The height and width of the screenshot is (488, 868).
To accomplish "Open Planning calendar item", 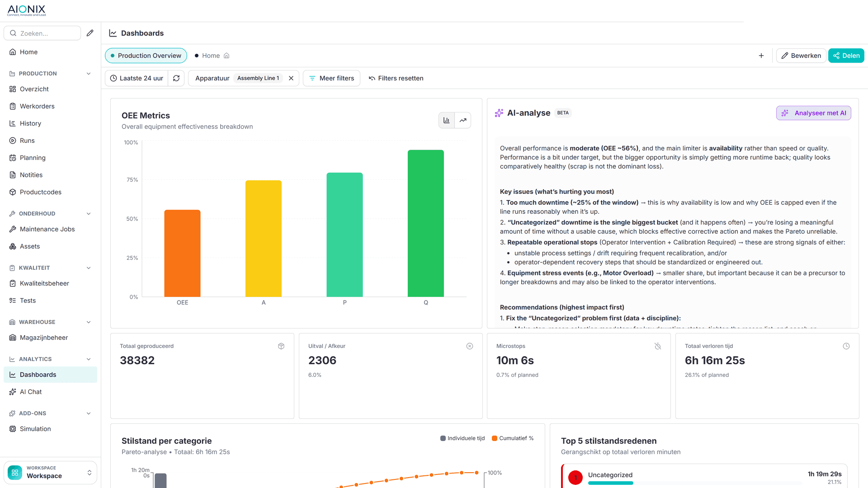I will pyautogui.click(x=50, y=158).
